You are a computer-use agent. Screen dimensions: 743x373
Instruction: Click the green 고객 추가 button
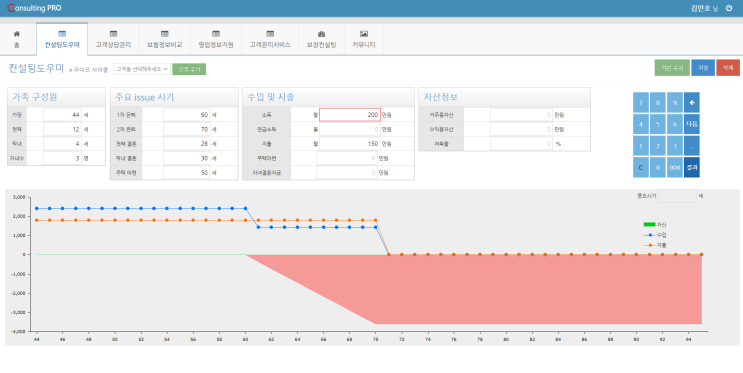pos(189,69)
